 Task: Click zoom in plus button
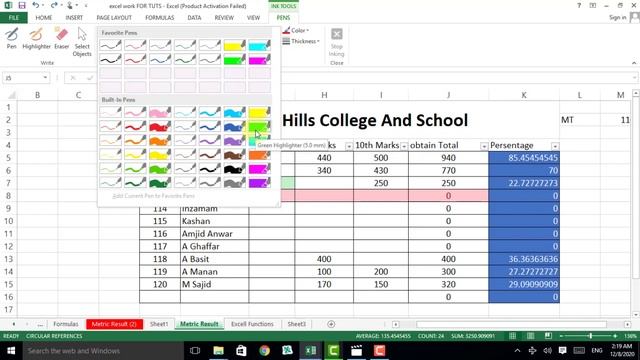[x=616, y=336]
